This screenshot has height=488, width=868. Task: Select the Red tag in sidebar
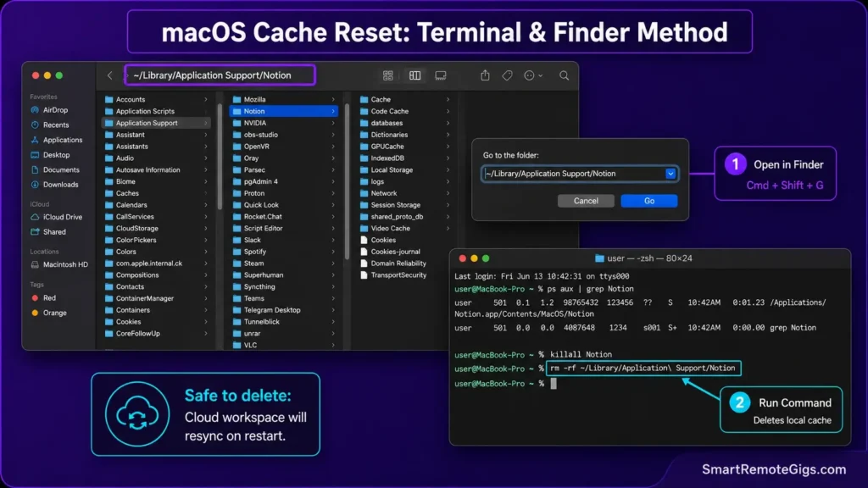coord(44,297)
